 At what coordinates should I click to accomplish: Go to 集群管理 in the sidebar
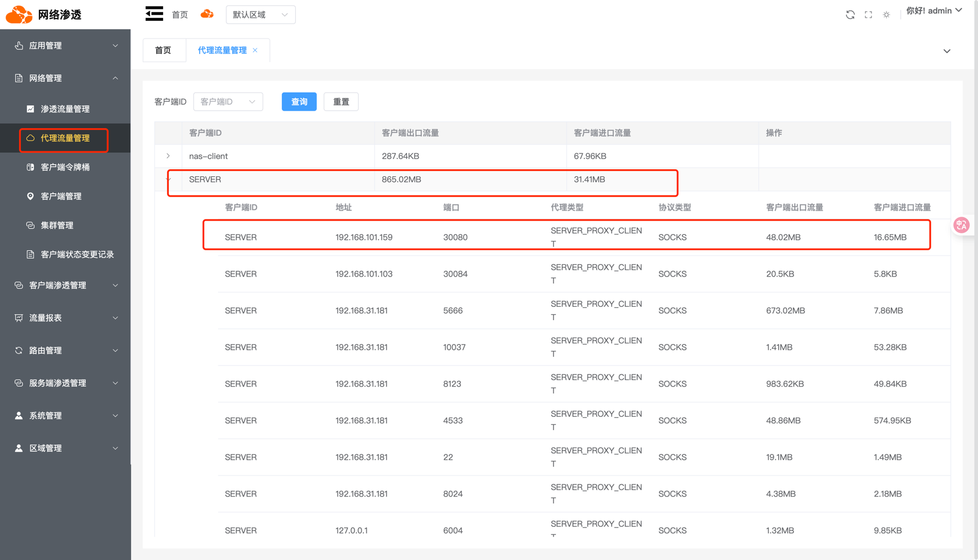(x=56, y=225)
